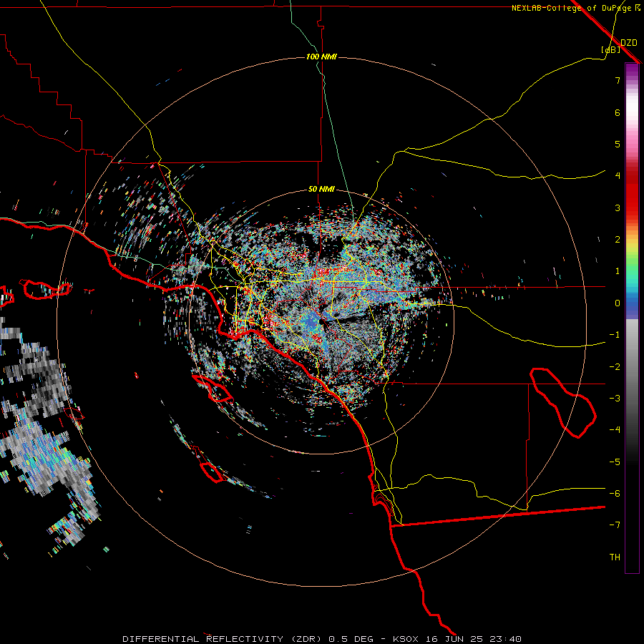Click the 2 value on the color scale
644x644 pixels.
pos(618,240)
